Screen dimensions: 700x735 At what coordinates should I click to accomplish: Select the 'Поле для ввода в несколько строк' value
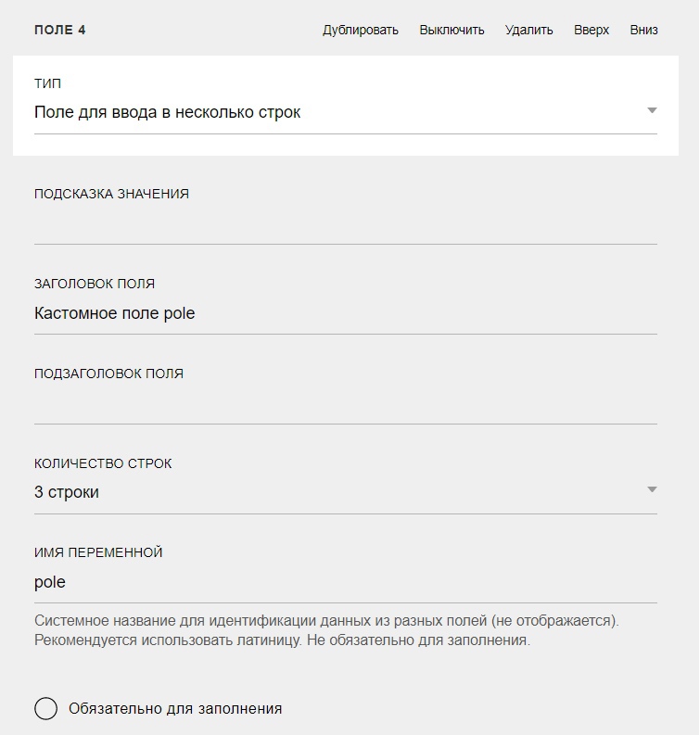168,112
